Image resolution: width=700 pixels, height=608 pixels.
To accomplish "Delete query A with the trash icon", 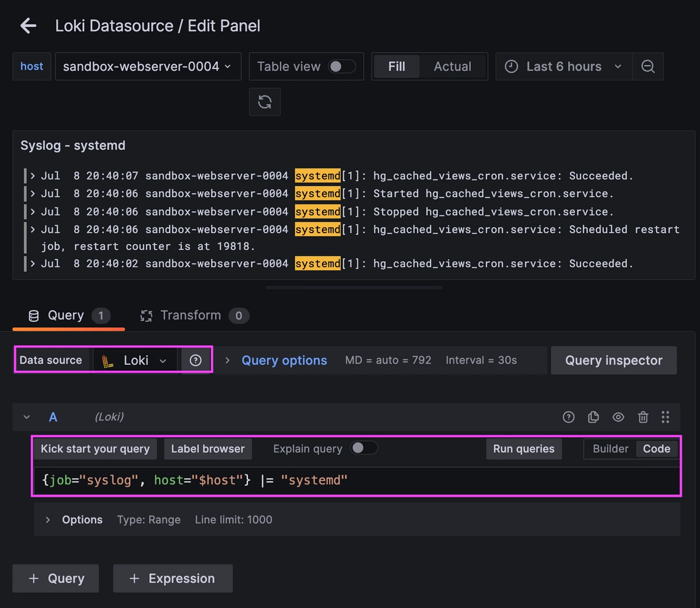I will coord(643,417).
